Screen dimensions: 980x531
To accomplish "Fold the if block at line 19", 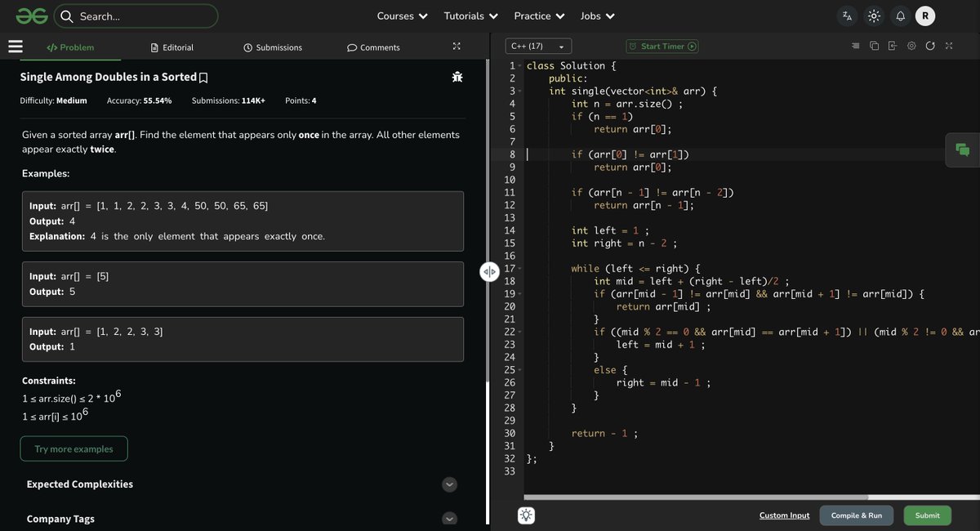I will tap(520, 294).
